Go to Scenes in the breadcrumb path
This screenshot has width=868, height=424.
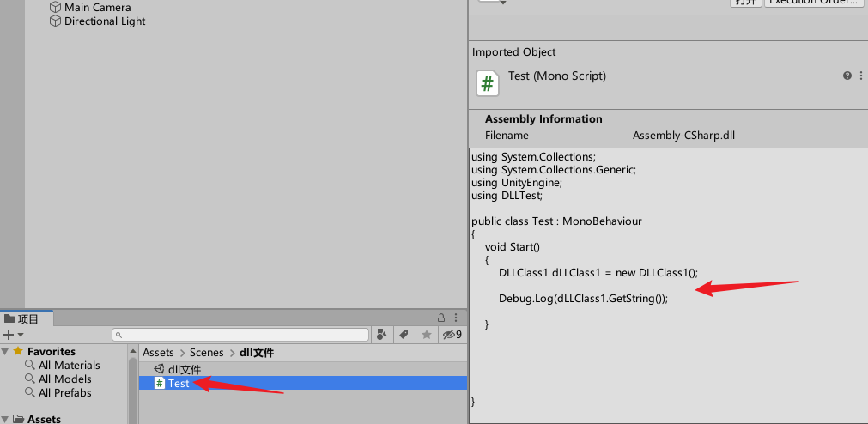[206, 353]
